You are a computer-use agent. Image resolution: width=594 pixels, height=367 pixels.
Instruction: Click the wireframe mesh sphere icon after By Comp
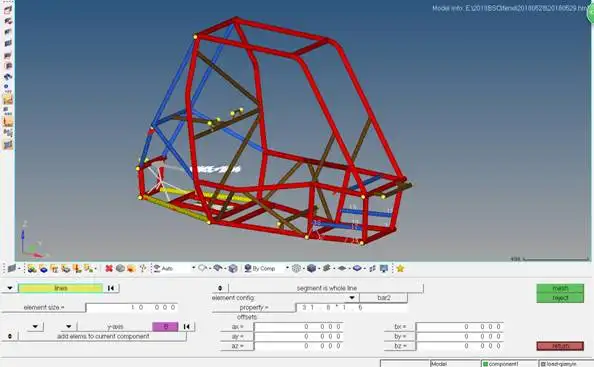coord(296,269)
